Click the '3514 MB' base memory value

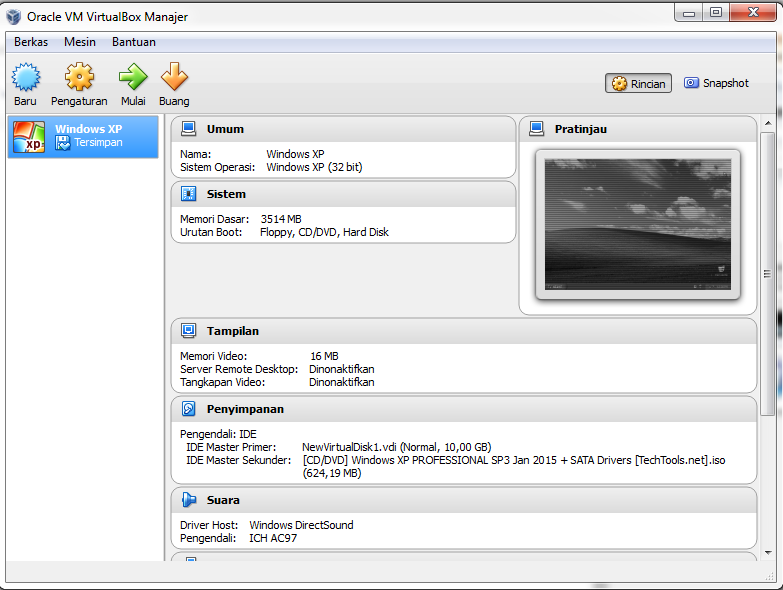click(281, 219)
